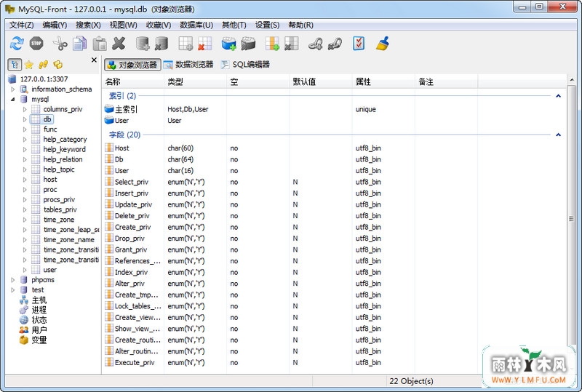Open the 变量 variables node
The height and width of the screenshot is (392, 582).
[39, 340]
